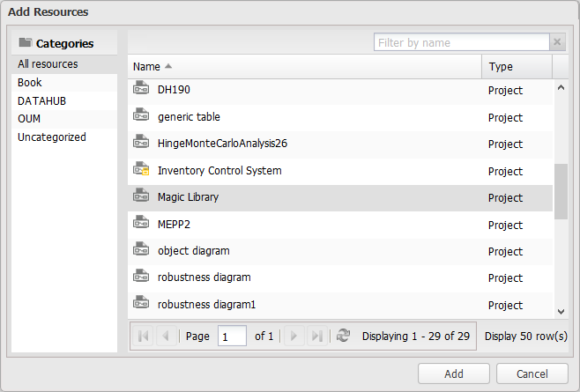Clear the name filter with X icon
The width and height of the screenshot is (580, 392).
(557, 42)
